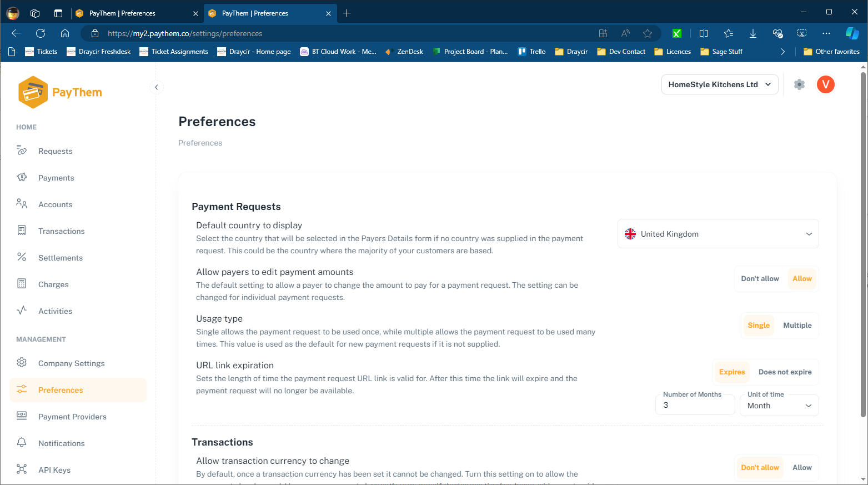Click the Company Settings gear icon
The width and height of the screenshot is (868, 485).
(x=22, y=363)
